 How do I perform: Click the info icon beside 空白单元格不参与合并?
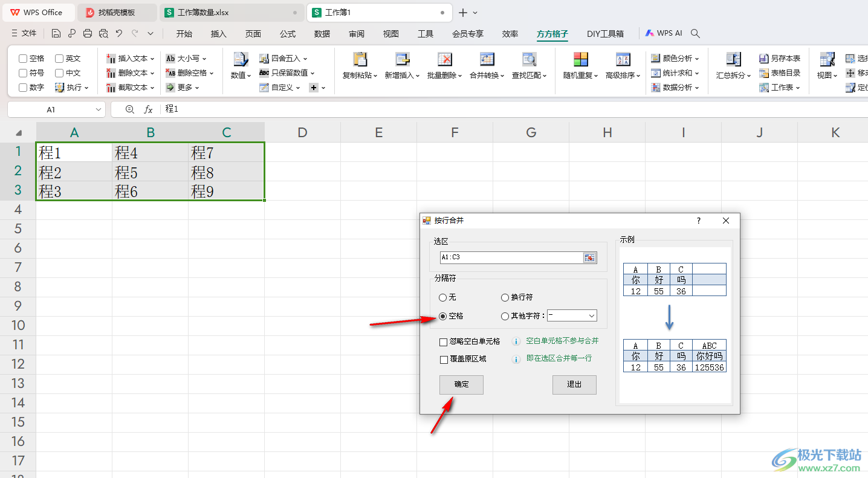click(x=516, y=341)
